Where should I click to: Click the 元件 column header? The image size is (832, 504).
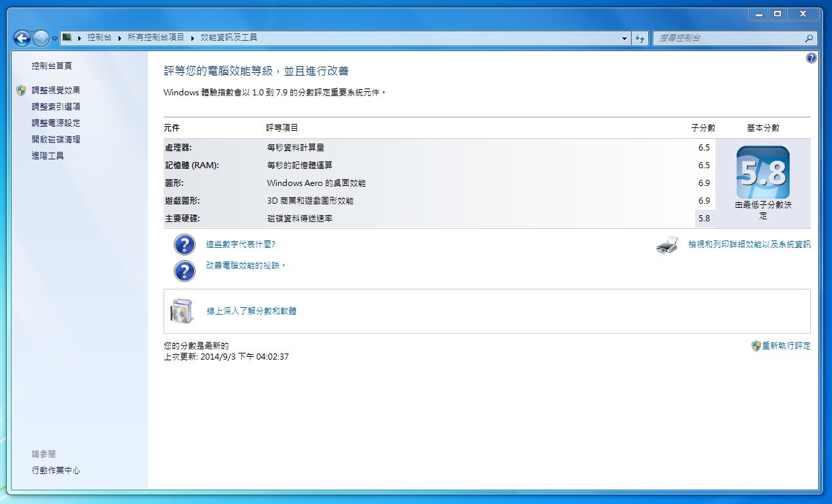172,128
